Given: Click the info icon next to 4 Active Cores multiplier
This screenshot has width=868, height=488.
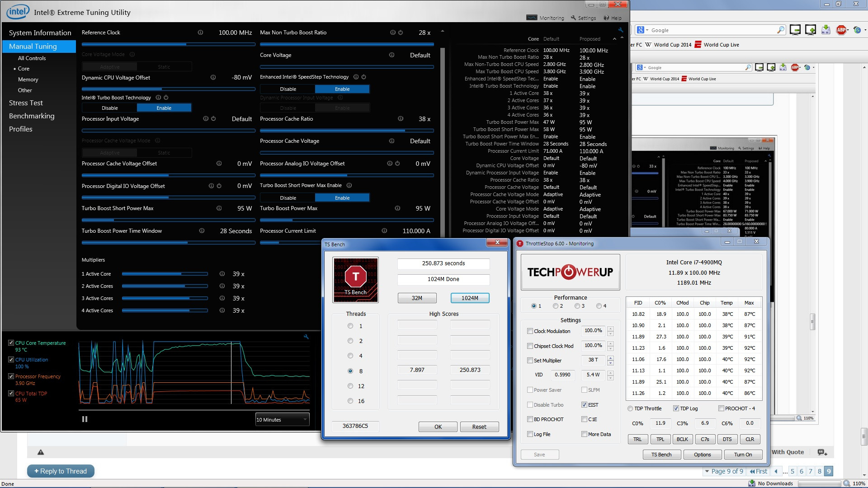Looking at the screenshot, I should pyautogui.click(x=222, y=310).
